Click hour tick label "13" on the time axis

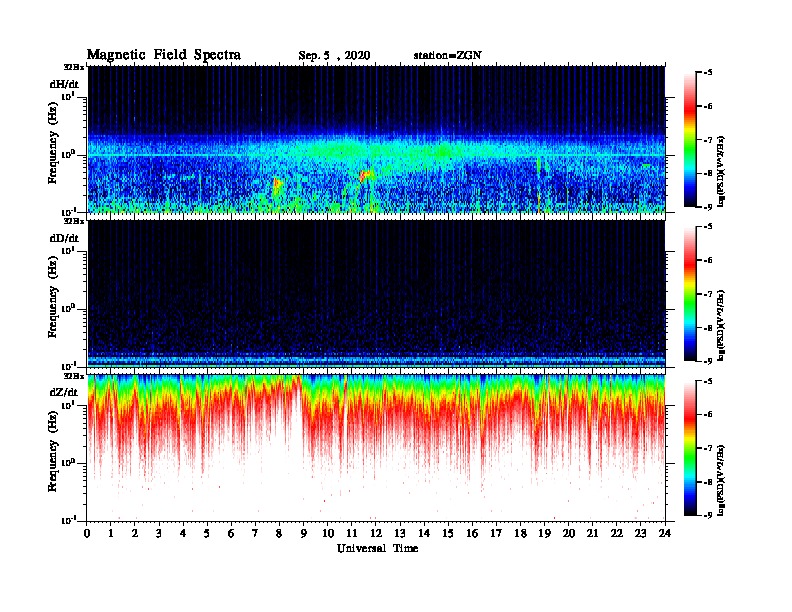pyautogui.click(x=400, y=534)
